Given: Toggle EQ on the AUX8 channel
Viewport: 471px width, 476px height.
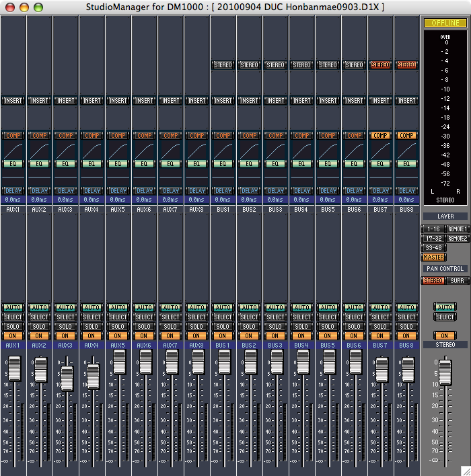Looking at the screenshot, I should [x=197, y=164].
